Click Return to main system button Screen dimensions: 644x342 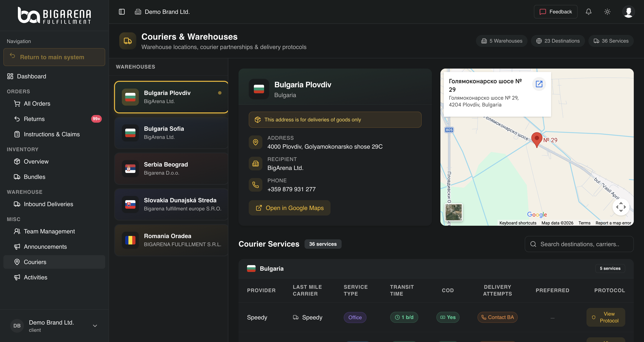tap(54, 57)
